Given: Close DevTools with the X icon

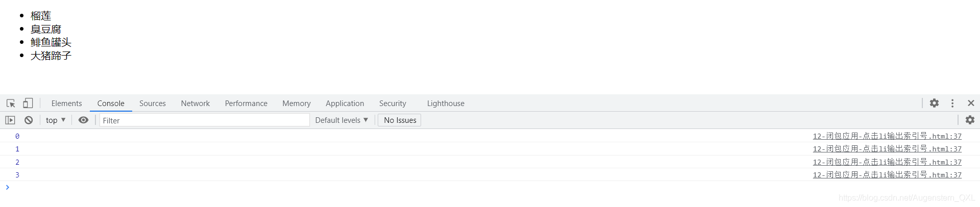Looking at the screenshot, I should (x=971, y=103).
